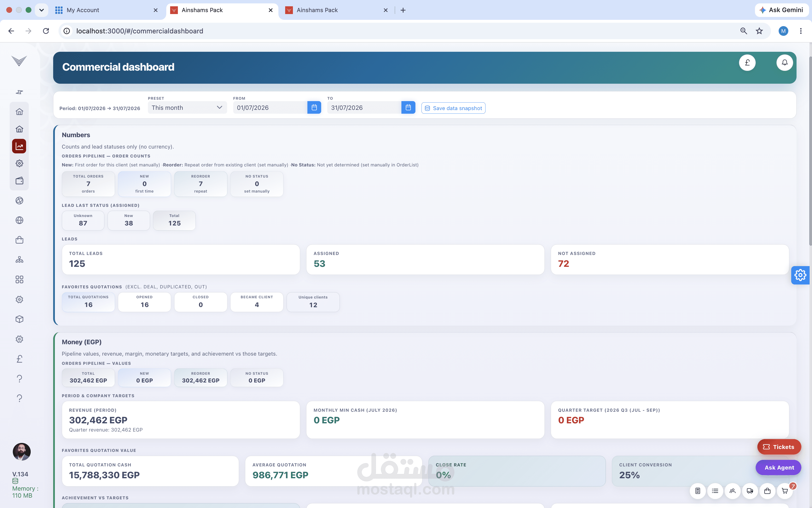Click the Average Quotation 986,771 EGP card
This screenshot has height=508, width=812.
click(x=333, y=471)
